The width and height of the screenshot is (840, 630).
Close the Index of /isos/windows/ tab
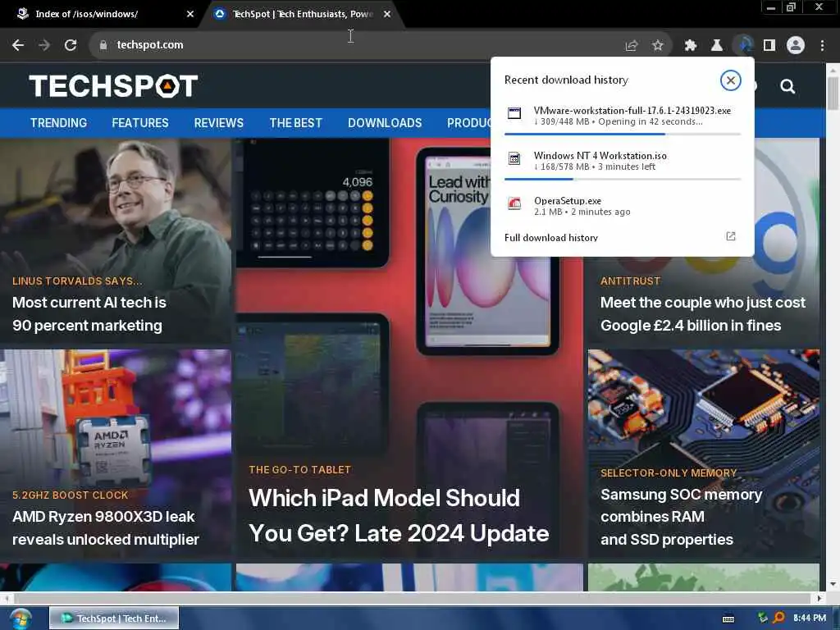point(190,14)
